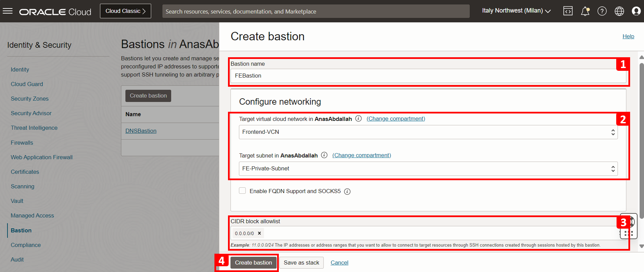644x272 pixels.
Task: Click Save as stack button
Action: (x=302, y=263)
